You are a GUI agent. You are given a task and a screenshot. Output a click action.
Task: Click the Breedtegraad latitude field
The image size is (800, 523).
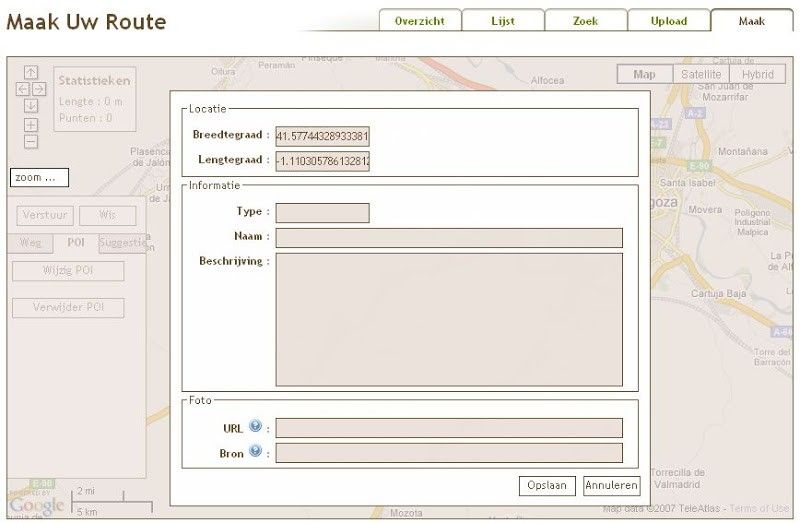click(322, 137)
